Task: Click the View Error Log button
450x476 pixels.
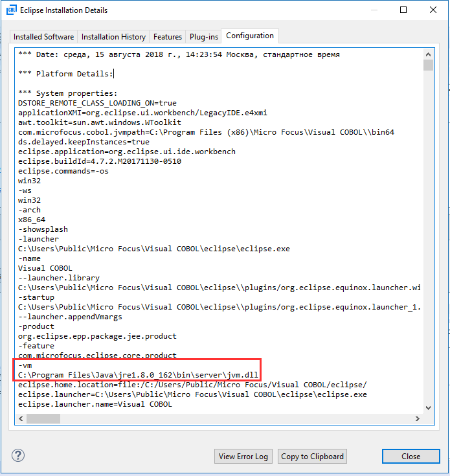Action: pyautogui.click(x=243, y=457)
